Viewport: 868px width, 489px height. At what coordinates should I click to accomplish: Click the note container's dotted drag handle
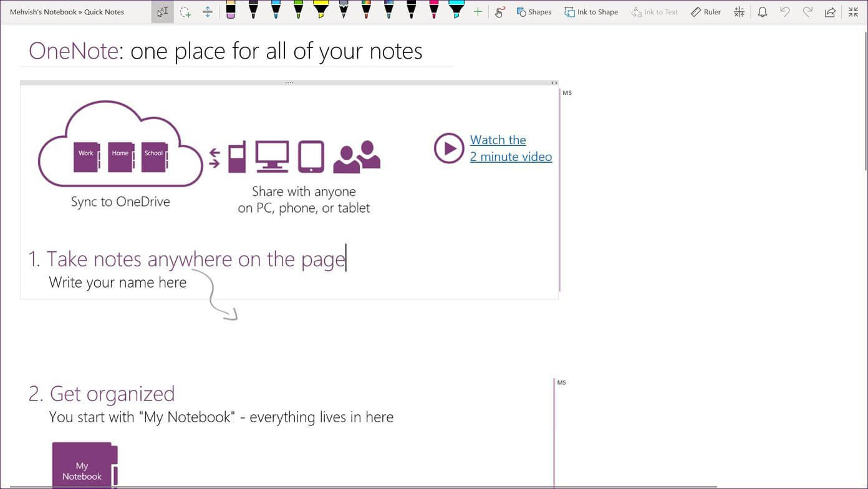pos(289,82)
